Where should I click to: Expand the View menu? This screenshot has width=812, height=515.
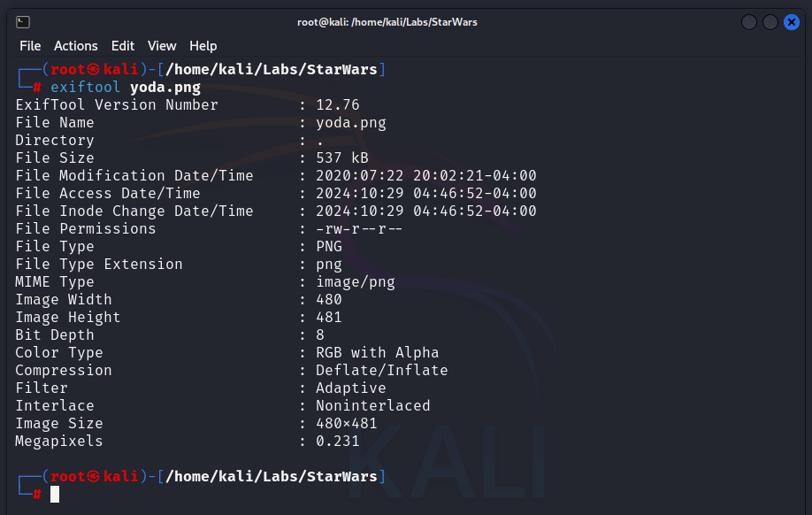pyautogui.click(x=162, y=46)
